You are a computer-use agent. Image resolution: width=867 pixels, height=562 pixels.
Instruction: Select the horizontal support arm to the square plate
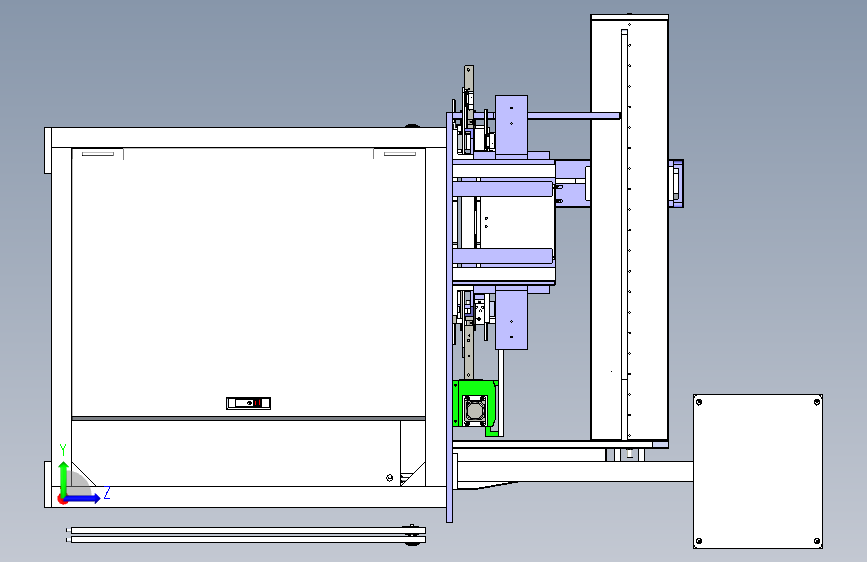(x=575, y=471)
